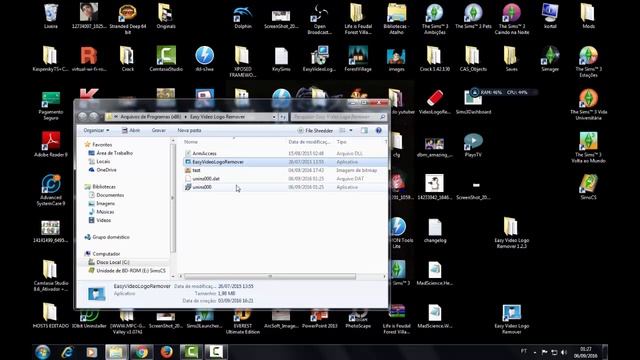Select the AnnAccess DLL file
Viewport: 640px width, 360px height.
click(285, 153)
